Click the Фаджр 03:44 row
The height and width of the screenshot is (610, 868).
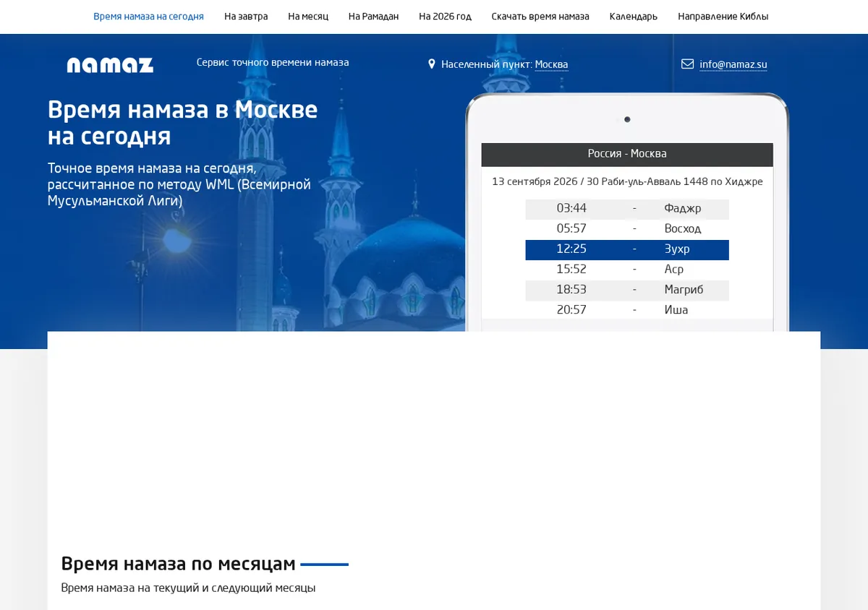click(627, 209)
